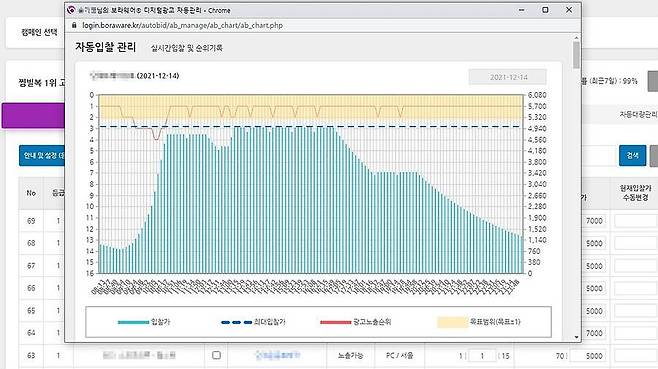Viewport: 658px width, 369px height.
Task: Click the blue 안내 및 설정 button in the background page
Action: point(42,156)
